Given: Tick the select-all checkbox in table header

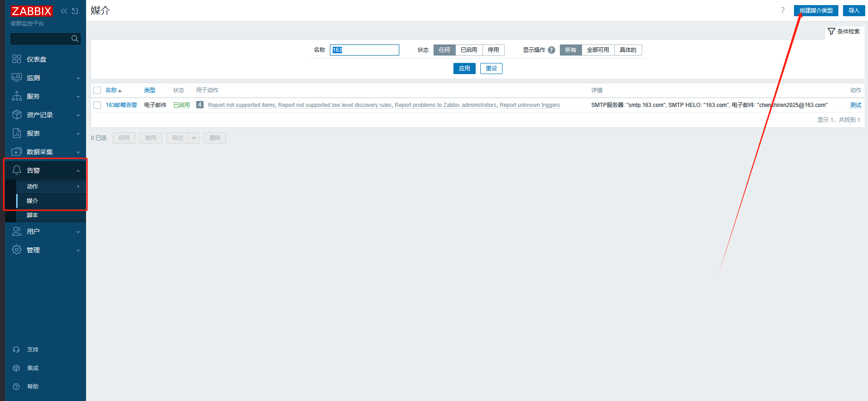Looking at the screenshot, I should [x=97, y=90].
